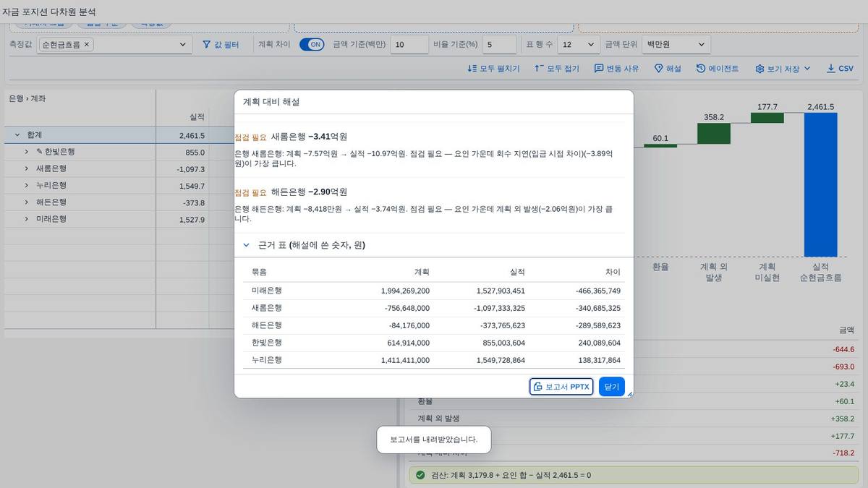868x488 pixels.
Task: Click the 묶음 column header
Action: click(x=259, y=272)
